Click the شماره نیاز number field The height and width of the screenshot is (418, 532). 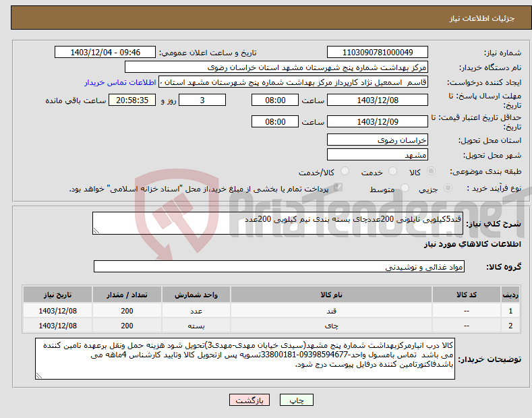[x=378, y=53]
